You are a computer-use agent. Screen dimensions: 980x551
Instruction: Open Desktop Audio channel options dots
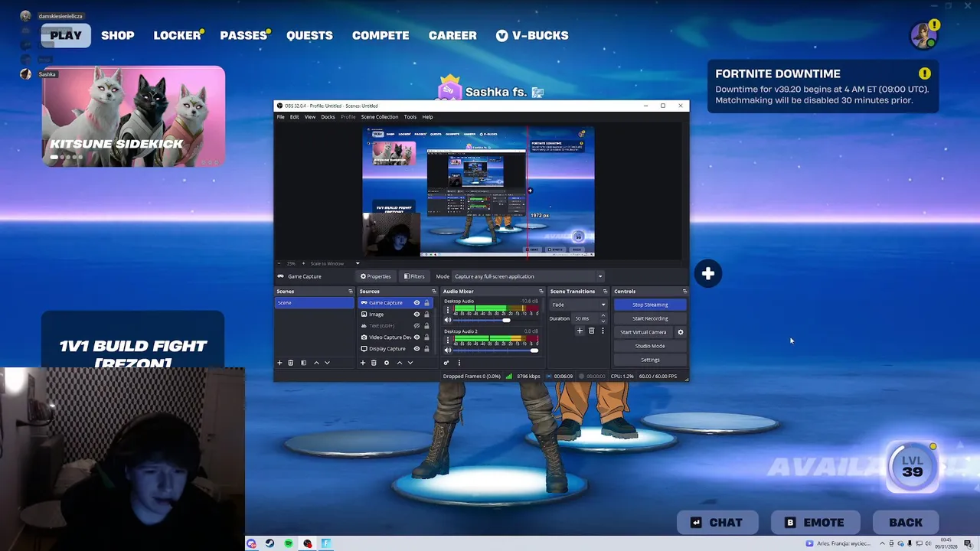(x=448, y=311)
